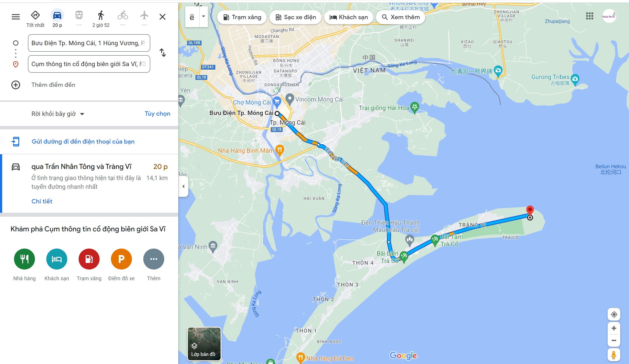Collapse the side panel arrow

pos(183,186)
